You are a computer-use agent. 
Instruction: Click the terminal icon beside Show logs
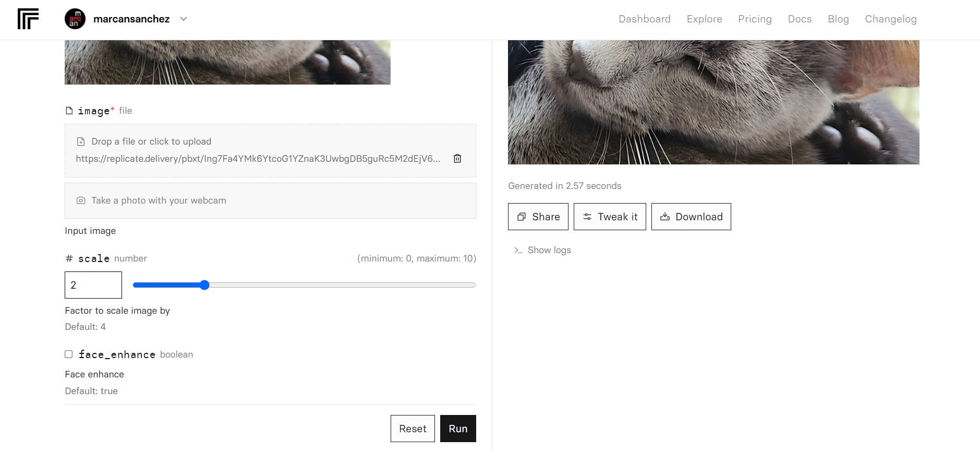[x=518, y=250]
